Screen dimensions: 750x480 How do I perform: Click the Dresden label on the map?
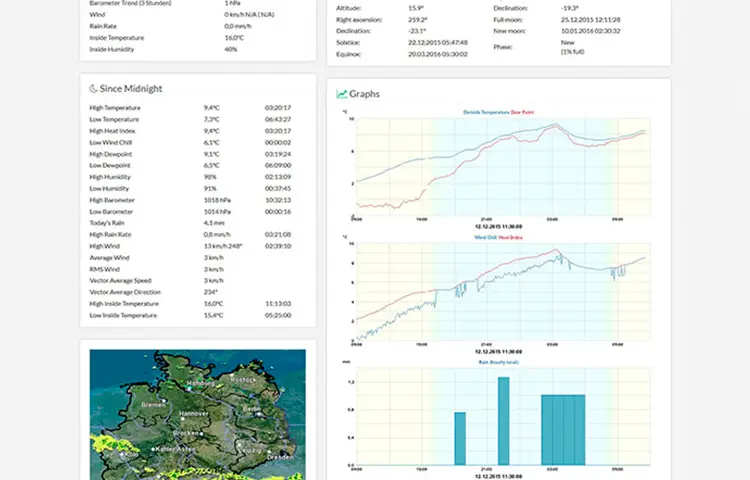pyautogui.click(x=280, y=457)
